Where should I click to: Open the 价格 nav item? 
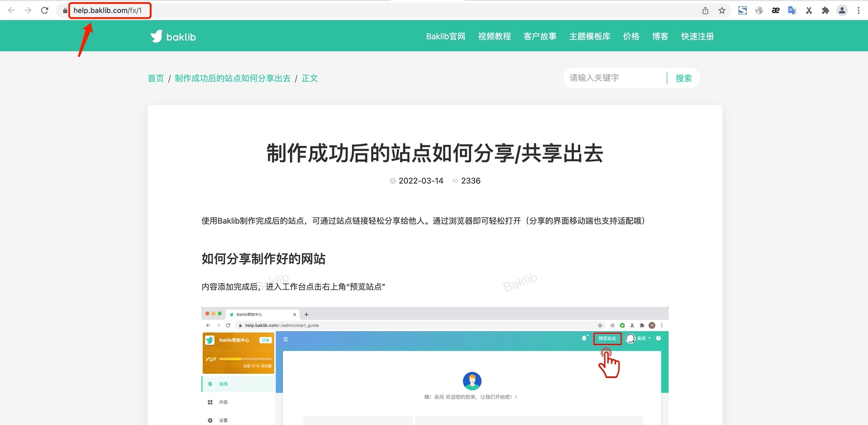click(x=631, y=37)
